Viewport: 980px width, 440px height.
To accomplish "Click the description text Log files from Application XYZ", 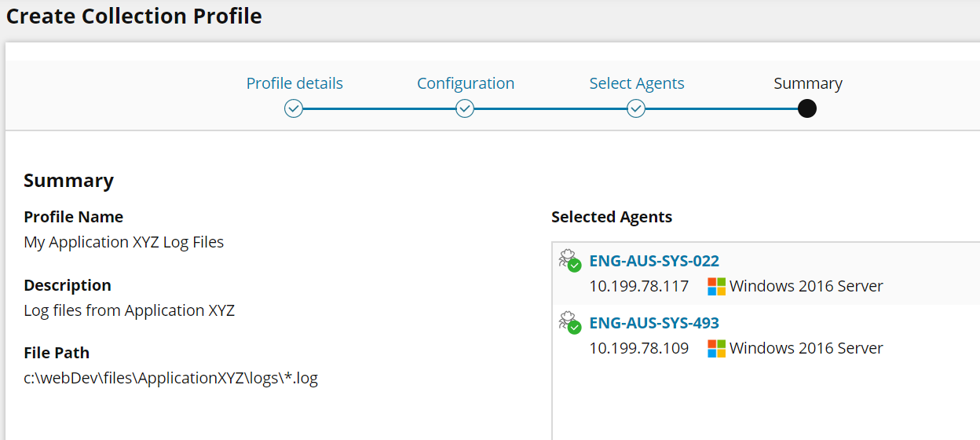I will (x=130, y=310).
